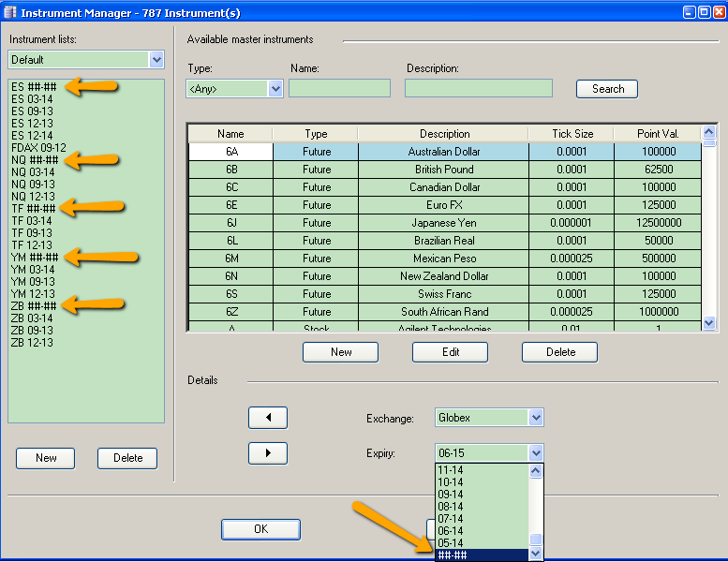
Task: Select NQ ##-## in the instrument list
Action: point(35,160)
